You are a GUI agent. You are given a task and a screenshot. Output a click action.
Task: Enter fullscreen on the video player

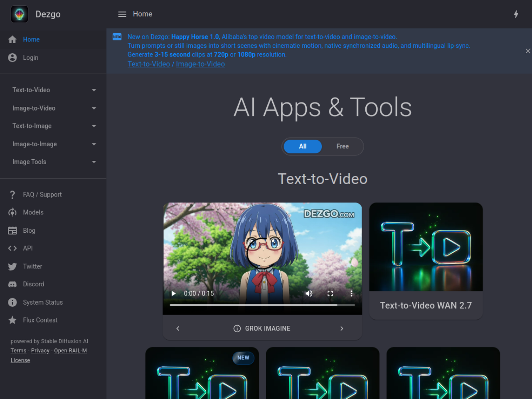pyautogui.click(x=330, y=293)
